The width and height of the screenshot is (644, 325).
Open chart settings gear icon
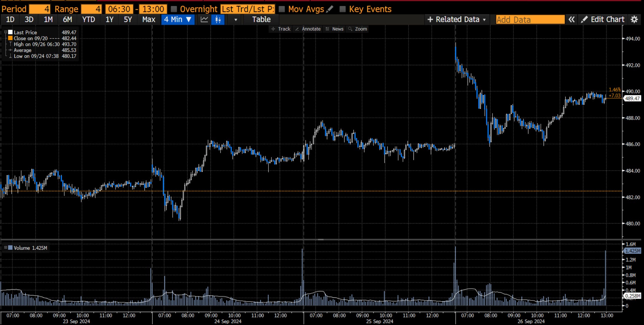tap(634, 19)
